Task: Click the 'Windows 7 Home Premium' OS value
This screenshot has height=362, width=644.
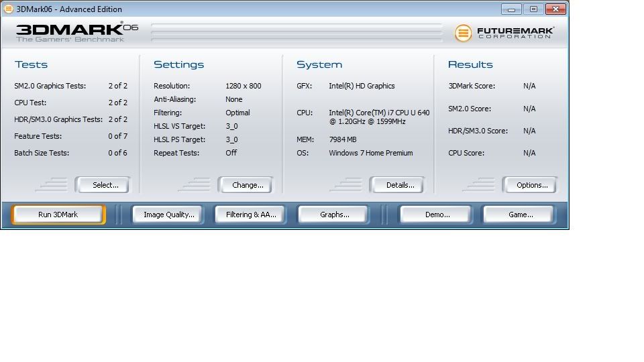Action: 370,153
